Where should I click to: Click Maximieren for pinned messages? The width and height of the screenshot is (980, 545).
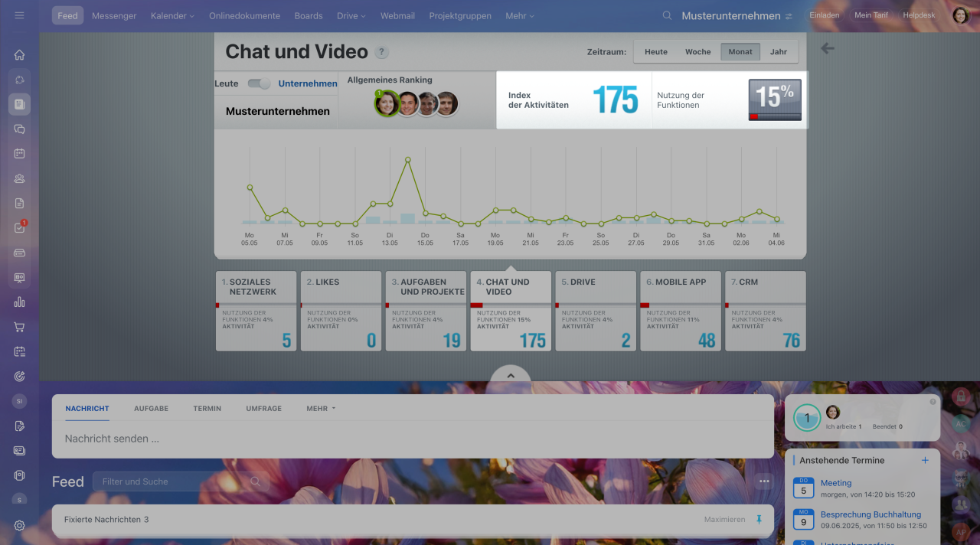(724, 520)
